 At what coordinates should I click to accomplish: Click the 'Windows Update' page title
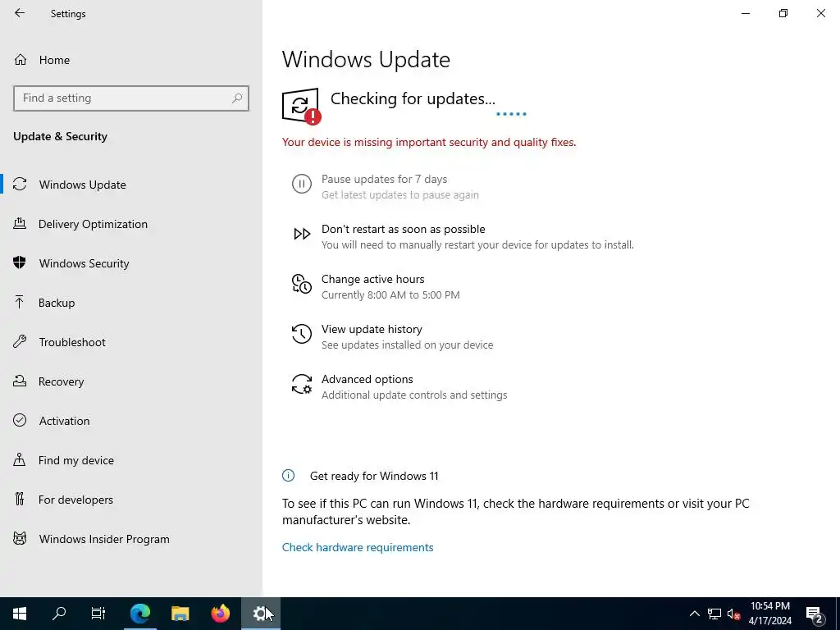click(x=366, y=59)
